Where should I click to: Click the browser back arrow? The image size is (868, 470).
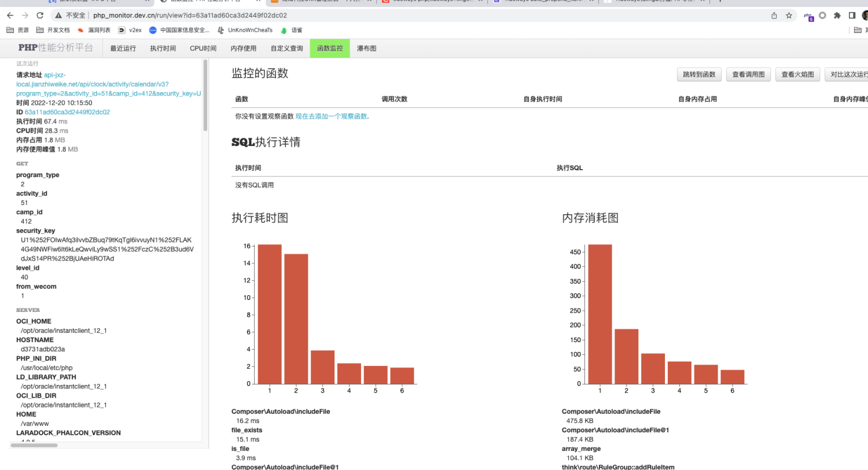pos(10,16)
